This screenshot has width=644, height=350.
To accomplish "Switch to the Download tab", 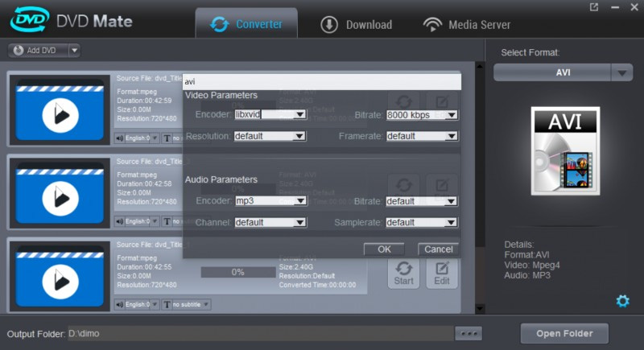I will [357, 24].
